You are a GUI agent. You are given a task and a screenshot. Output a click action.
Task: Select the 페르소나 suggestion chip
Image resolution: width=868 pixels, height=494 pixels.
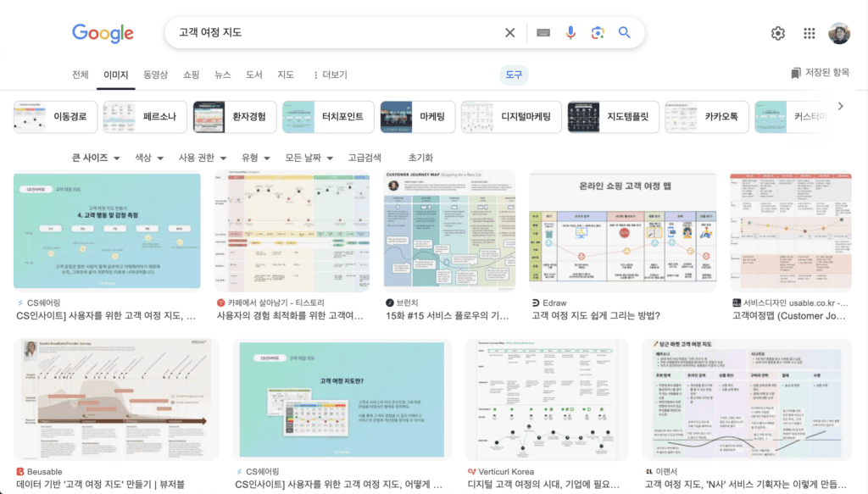(x=145, y=117)
